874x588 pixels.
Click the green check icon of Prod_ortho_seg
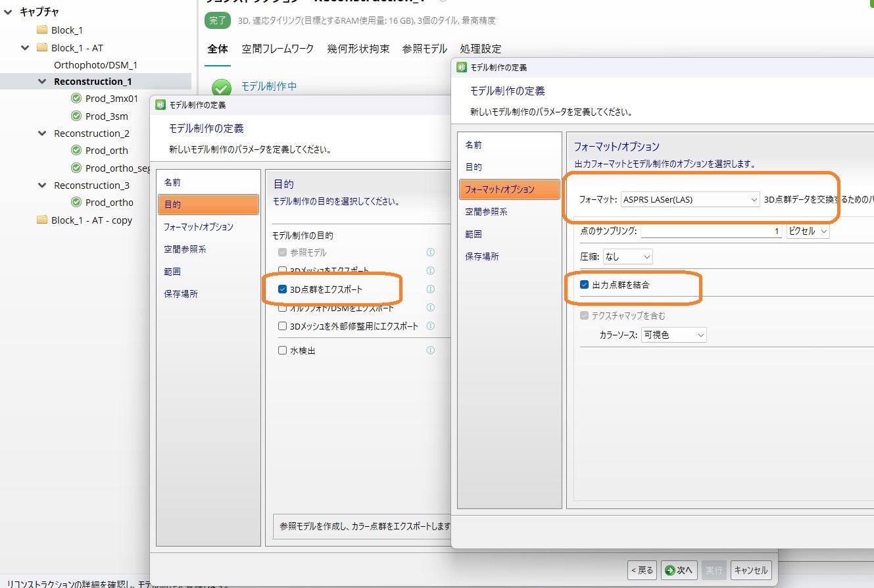pos(76,168)
